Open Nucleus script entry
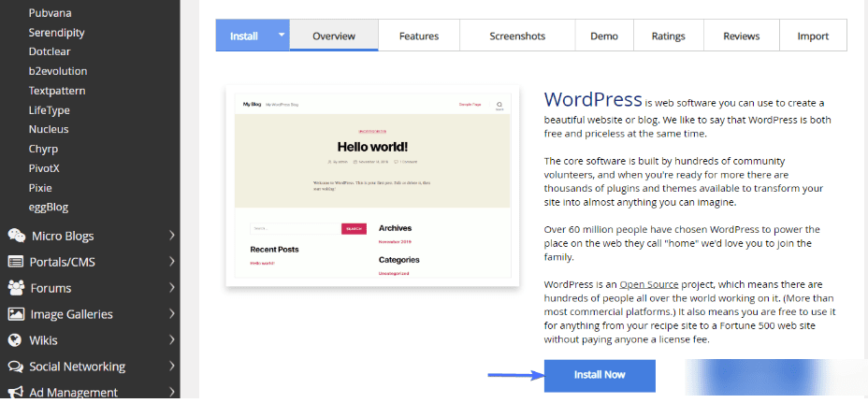The image size is (868, 403). [49, 129]
